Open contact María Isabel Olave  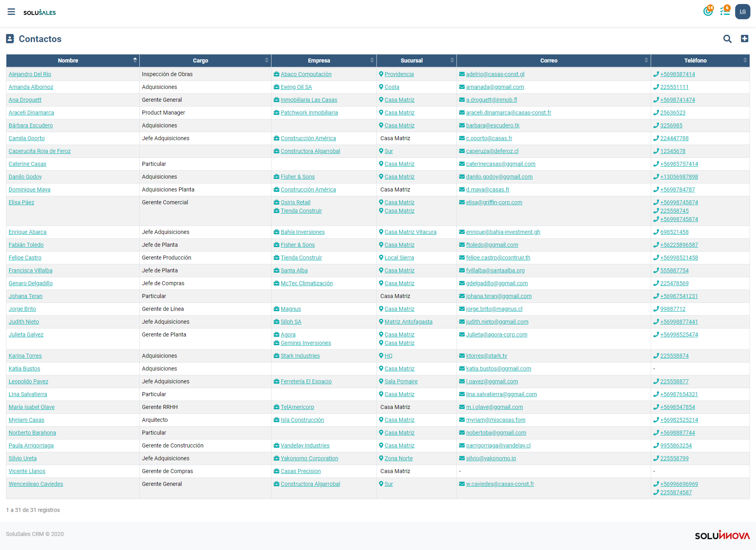[32, 407]
